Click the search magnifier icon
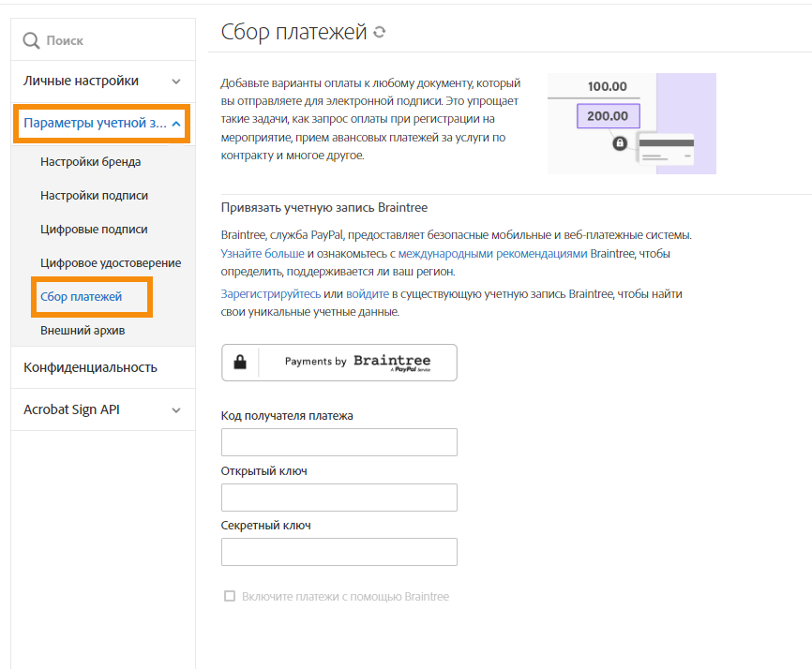The width and height of the screenshot is (812, 669). [31, 40]
